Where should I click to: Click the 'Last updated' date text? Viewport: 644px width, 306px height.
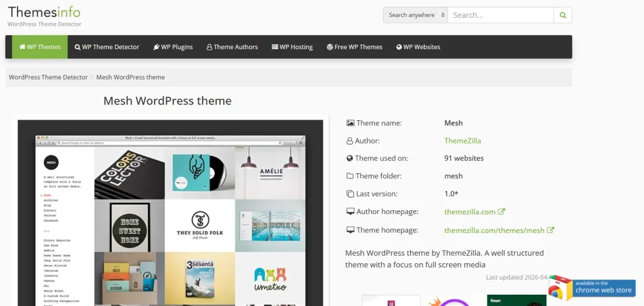pos(520,277)
